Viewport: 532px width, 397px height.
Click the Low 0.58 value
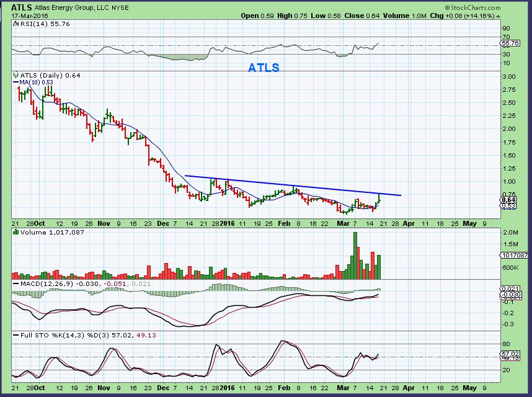326,16
